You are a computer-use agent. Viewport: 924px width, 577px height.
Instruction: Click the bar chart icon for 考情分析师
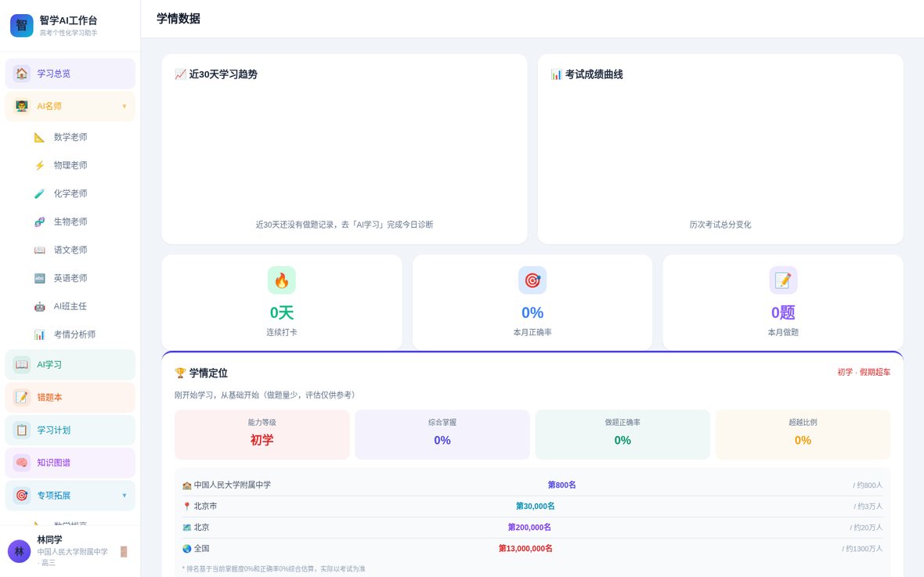[x=39, y=335]
